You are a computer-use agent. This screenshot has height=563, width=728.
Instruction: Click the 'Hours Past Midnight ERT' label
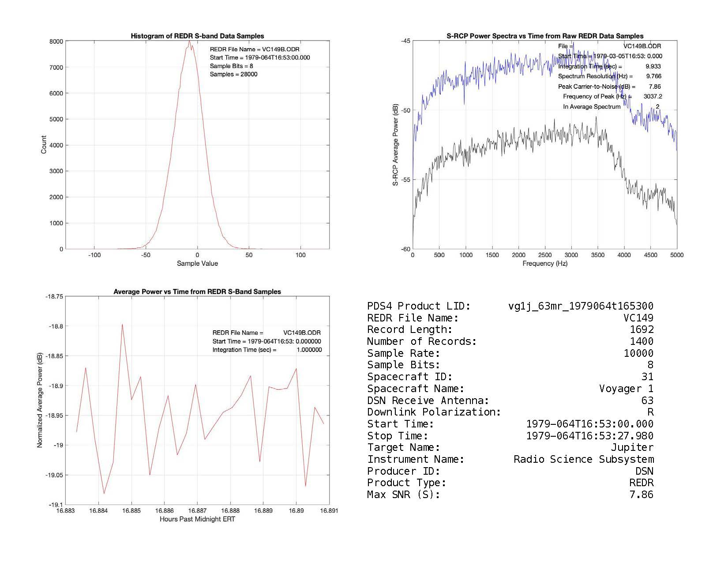tap(197, 519)
